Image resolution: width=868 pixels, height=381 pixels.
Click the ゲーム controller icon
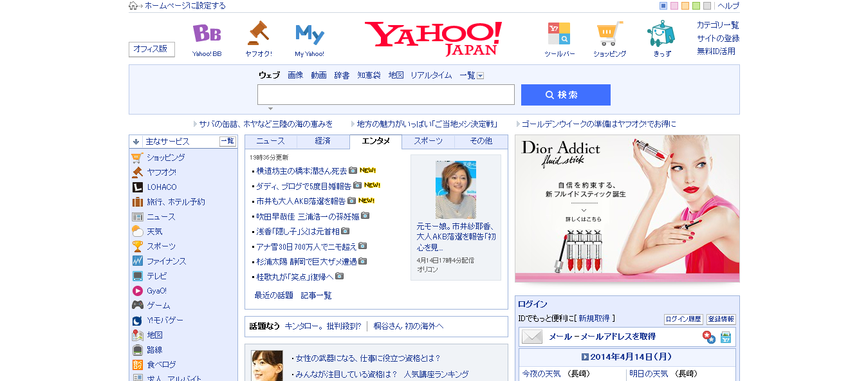(x=137, y=306)
